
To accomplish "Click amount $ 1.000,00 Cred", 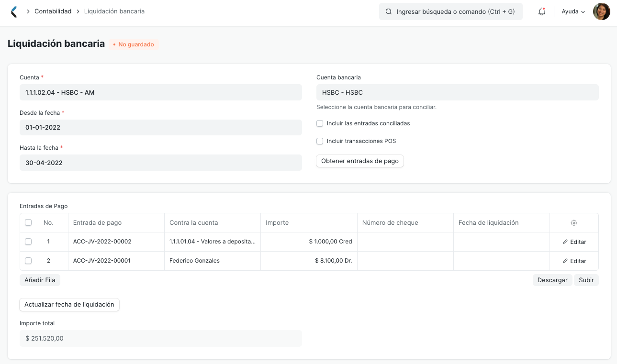I will tap(309, 242).
